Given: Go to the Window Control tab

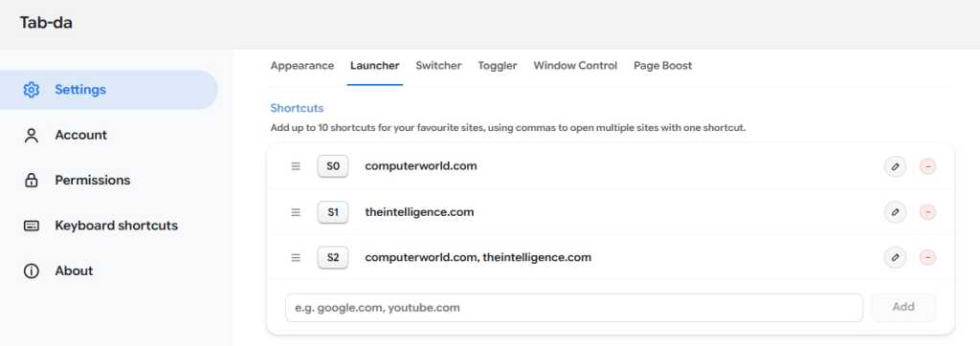Looking at the screenshot, I should [575, 66].
